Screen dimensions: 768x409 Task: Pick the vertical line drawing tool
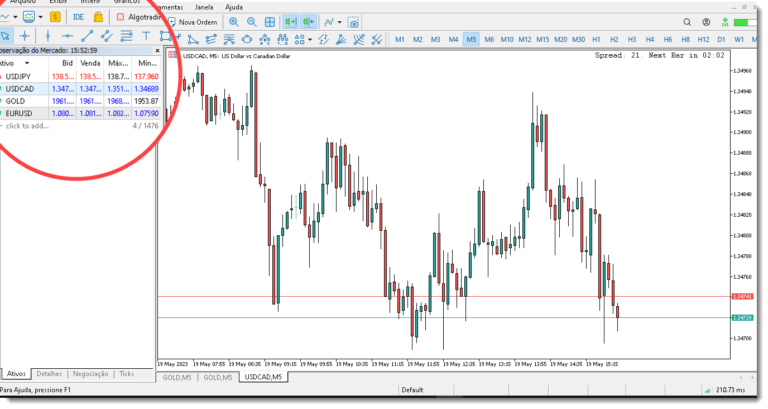point(48,36)
